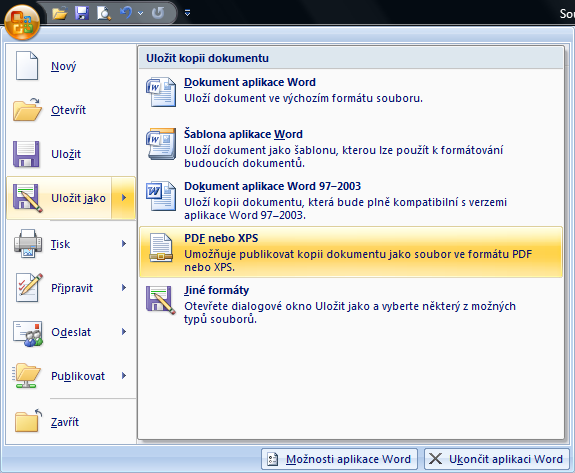Click the diskette pencil icon for Jiné formáty
Image resolution: width=575 pixels, height=473 pixels.
[x=161, y=300]
